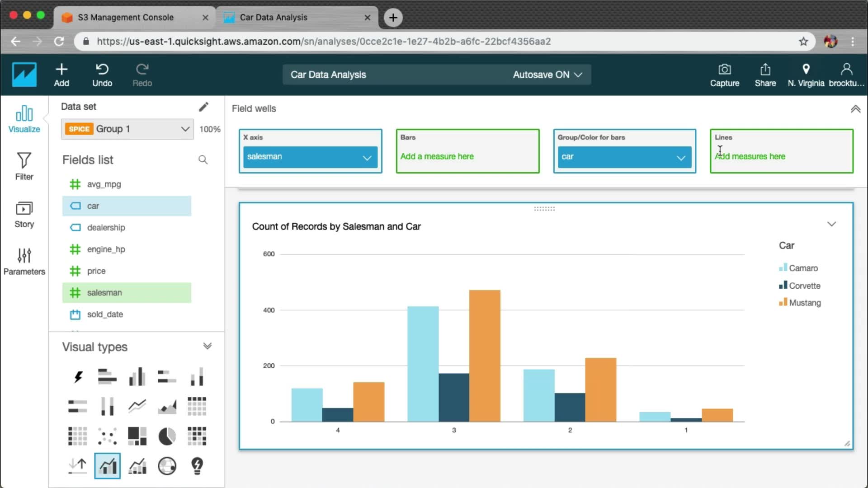Select the line chart visual type
The width and height of the screenshot is (868, 488).
click(137, 406)
